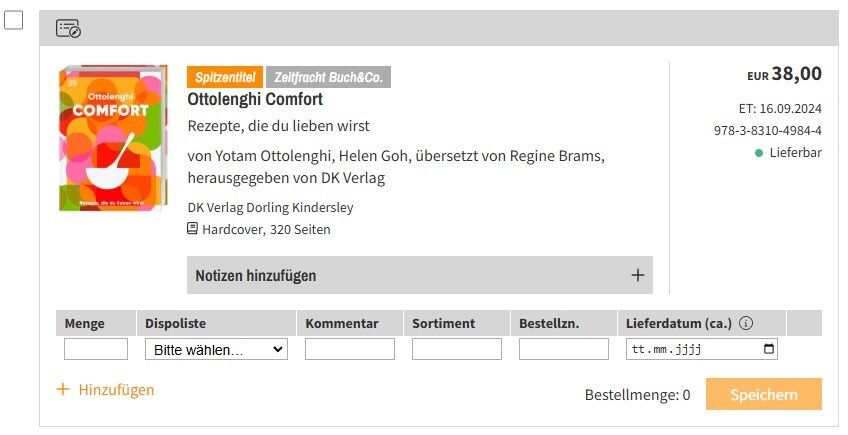
Task: Click the plus icon beside Hinzufügen
Action: [63, 389]
